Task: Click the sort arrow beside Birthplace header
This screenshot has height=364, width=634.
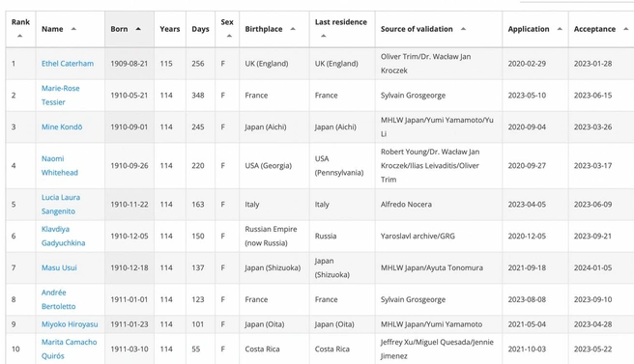Action: [x=293, y=29]
